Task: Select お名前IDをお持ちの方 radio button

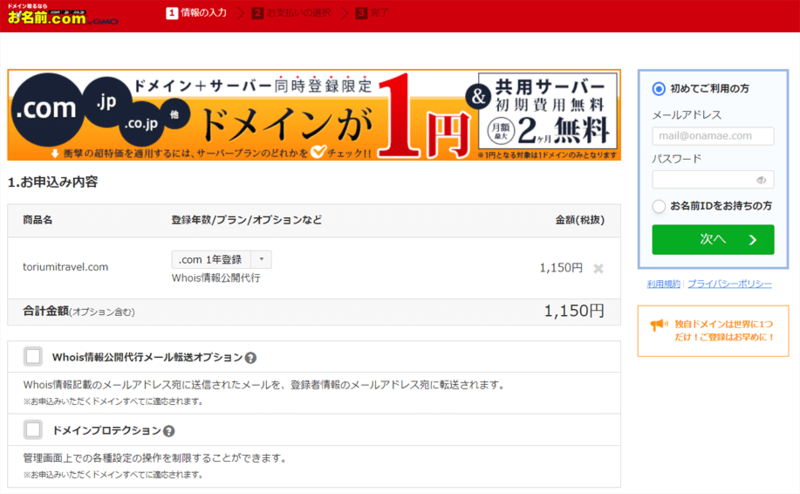Action: click(659, 206)
